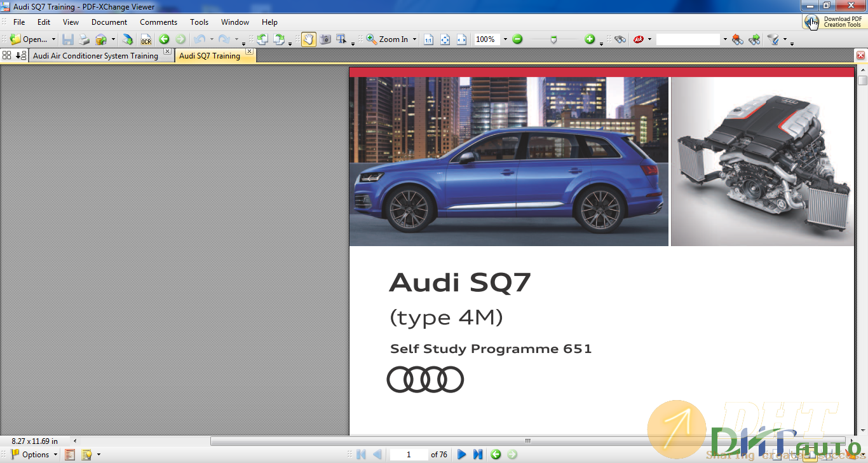Rotate pages clockwise icon
This screenshot has width=868, height=463.
(279, 39)
